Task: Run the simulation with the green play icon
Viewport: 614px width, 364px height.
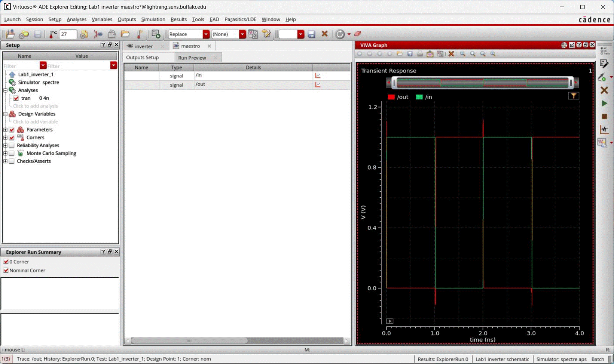Action: click(x=604, y=104)
